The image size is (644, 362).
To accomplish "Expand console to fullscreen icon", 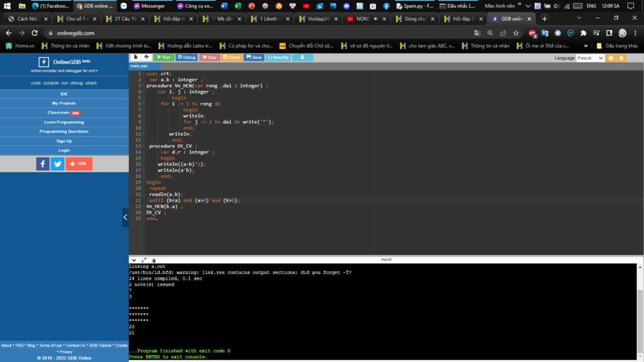I will 144,260.
